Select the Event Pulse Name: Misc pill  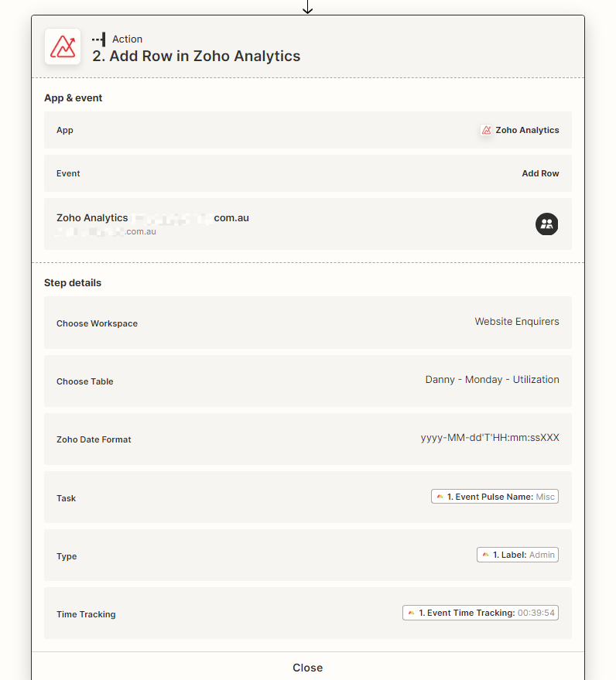(x=495, y=497)
